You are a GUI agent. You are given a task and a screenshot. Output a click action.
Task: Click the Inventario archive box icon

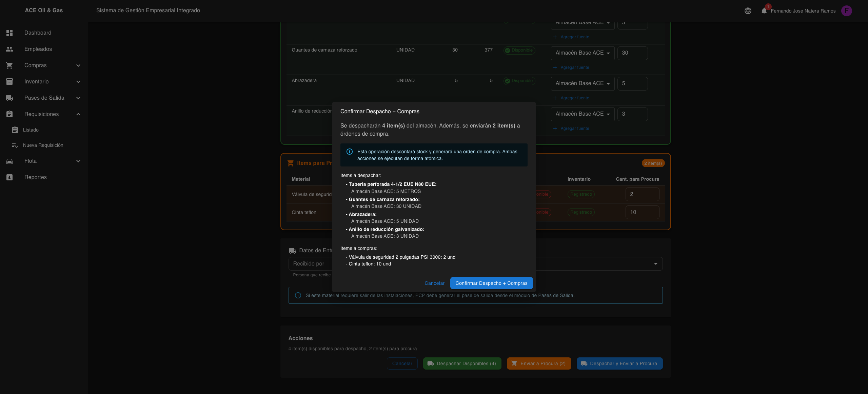click(9, 82)
